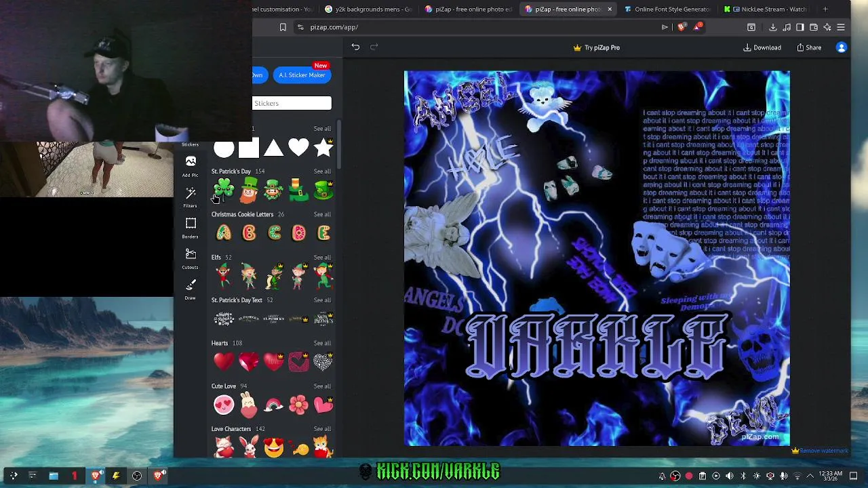Add the pink flower Cute Love sticker
The height and width of the screenshot is (488, 868).
(x=298, y=405)
